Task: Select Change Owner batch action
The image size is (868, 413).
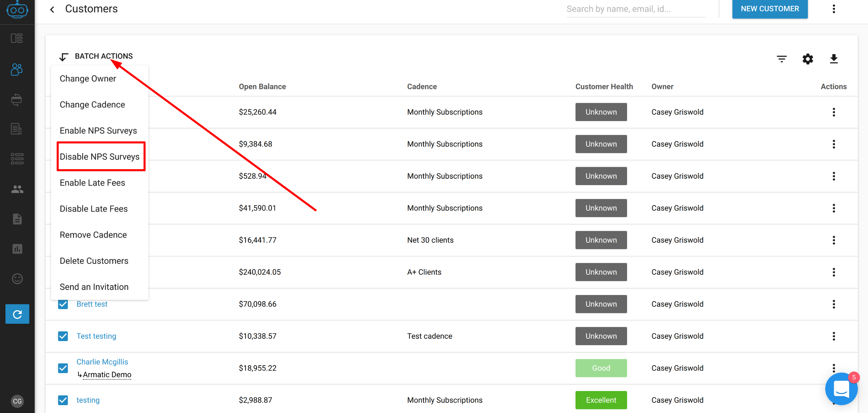Action: (x=100, y=79)
